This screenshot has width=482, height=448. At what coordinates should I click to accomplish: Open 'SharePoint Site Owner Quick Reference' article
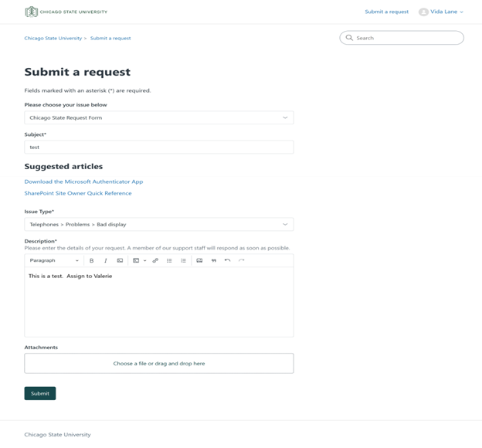(78, 193)
